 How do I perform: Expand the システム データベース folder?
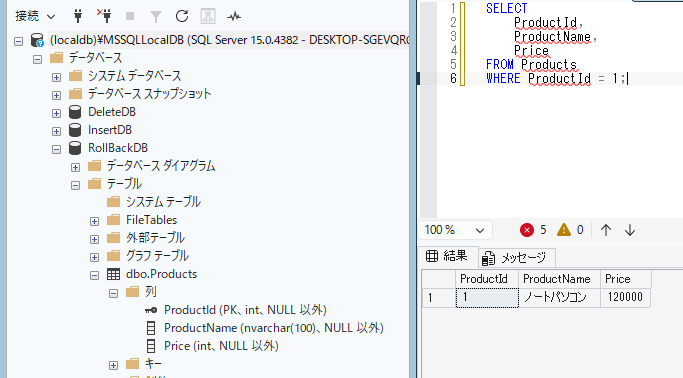point(56,78)
